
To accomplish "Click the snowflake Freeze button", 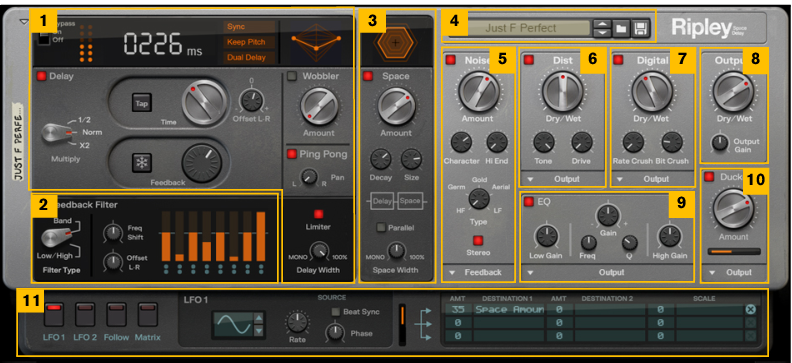I will tap(142, 163).
